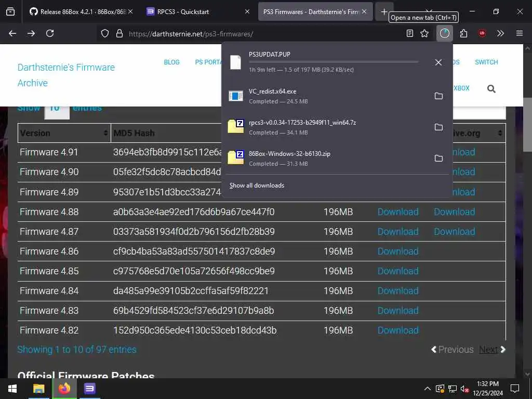Image resolution: width=532 pixels, height=399 pixels.
Task: Open entries count selector showing 10
Action: 57,112
